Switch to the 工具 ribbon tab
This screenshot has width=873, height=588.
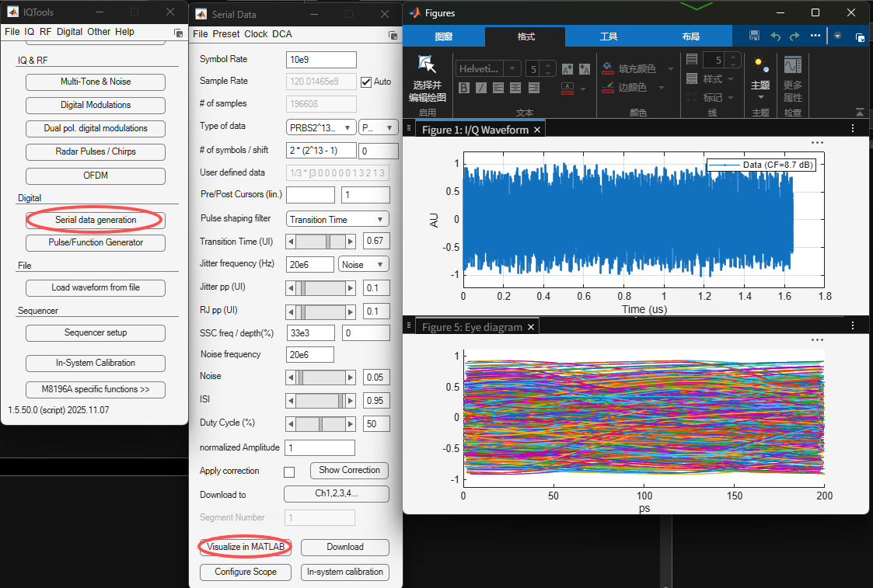[x=609, y=37]
